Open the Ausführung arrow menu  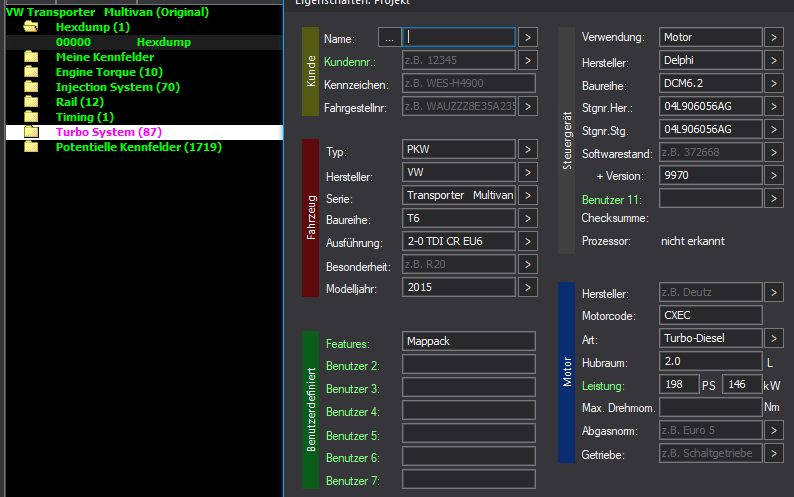click(528, 242)
